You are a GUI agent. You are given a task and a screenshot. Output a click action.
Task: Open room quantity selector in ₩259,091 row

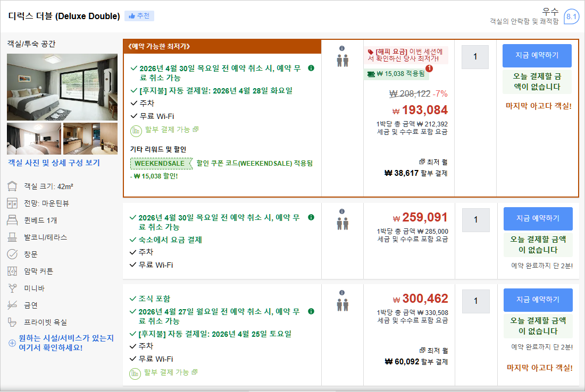point(475,220)
